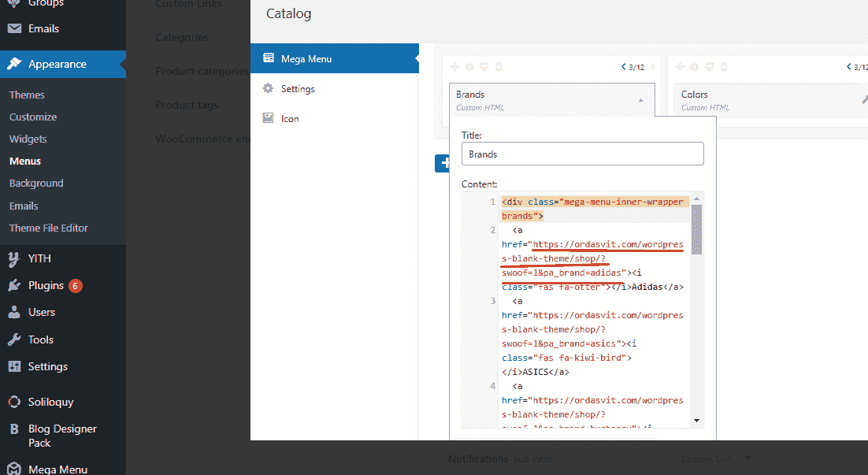Image resolution: width=868 pixels, height=475 pixels.
Task: Click the Plugins plug icon in sidebar
Action: [14, 286]
